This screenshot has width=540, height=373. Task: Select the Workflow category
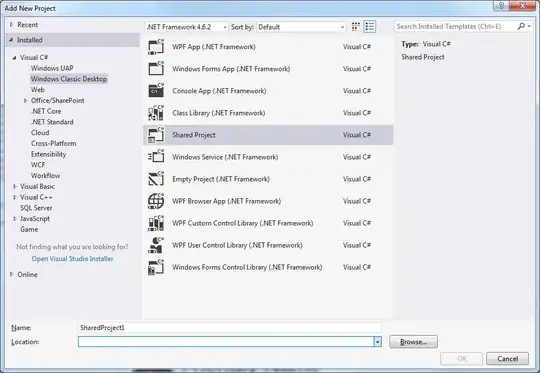coord(45,176)
